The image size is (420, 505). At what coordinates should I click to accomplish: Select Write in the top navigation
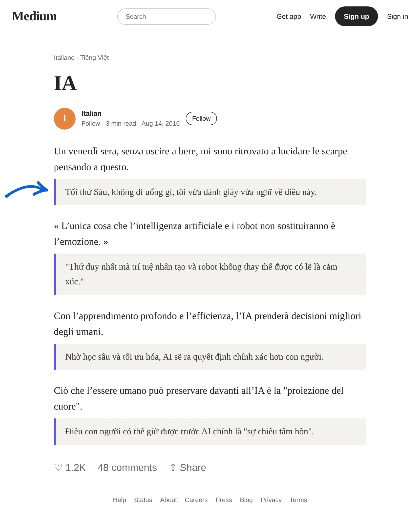tap(318, 17)
